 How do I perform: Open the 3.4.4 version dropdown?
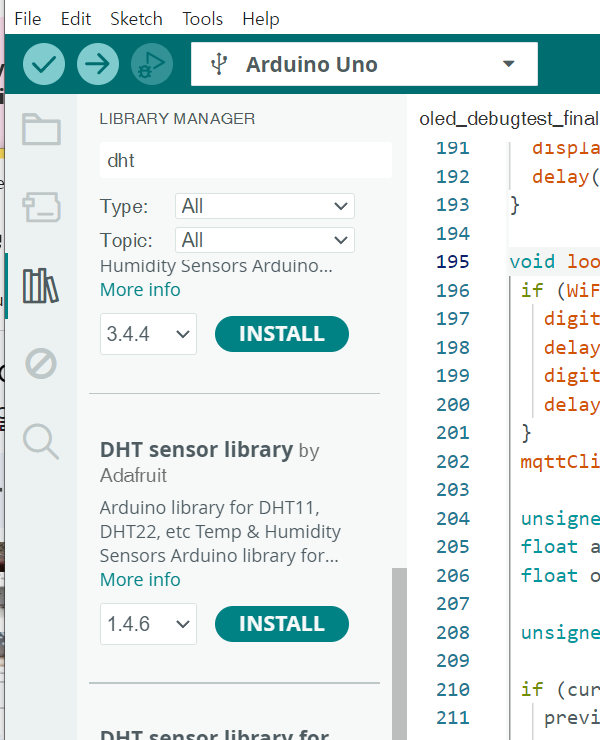148,334
